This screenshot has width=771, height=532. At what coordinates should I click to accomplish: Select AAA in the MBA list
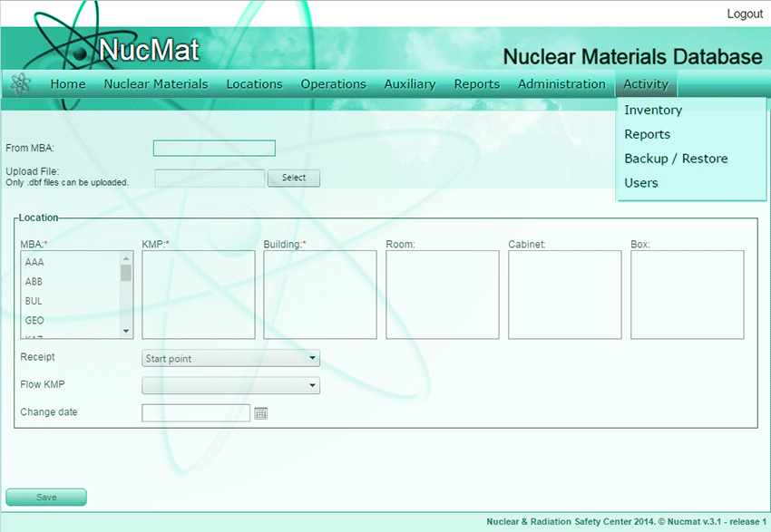(34, 262)
